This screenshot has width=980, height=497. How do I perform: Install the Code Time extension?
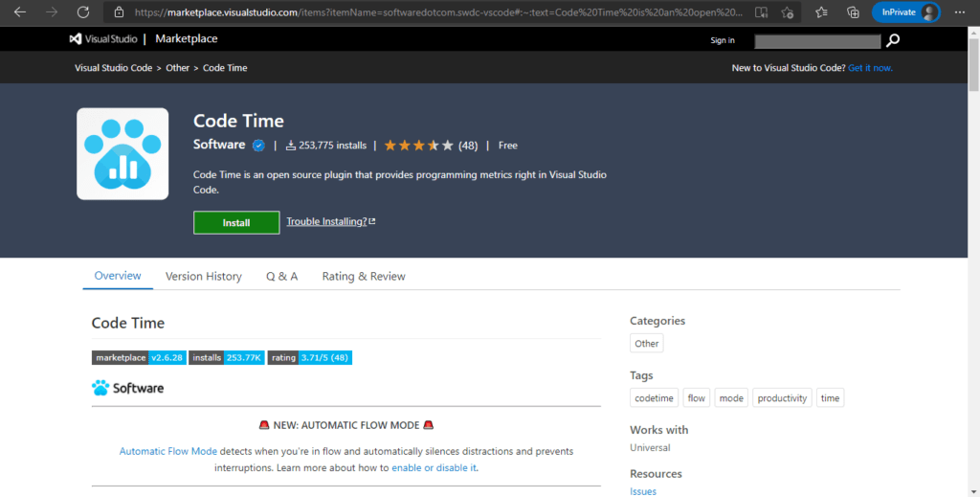[236, 222]
